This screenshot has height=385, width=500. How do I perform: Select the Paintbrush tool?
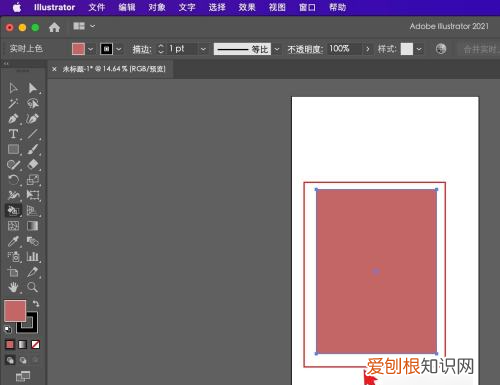(32, 149)
